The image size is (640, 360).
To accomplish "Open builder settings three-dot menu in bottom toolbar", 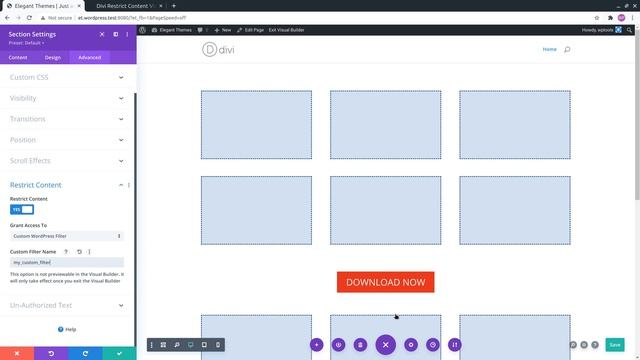I will coord(151,345).
